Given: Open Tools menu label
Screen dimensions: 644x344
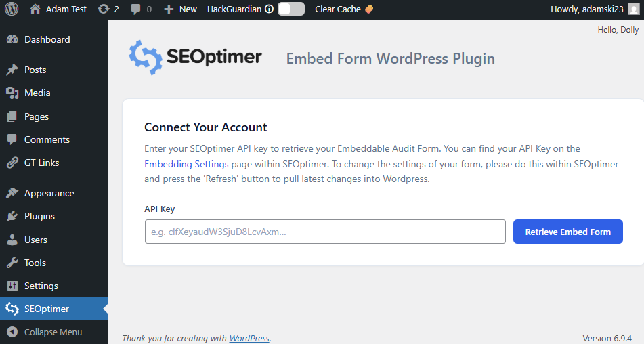Looking at the screenshot, I should pyautogui.click(x=35, y=263).
